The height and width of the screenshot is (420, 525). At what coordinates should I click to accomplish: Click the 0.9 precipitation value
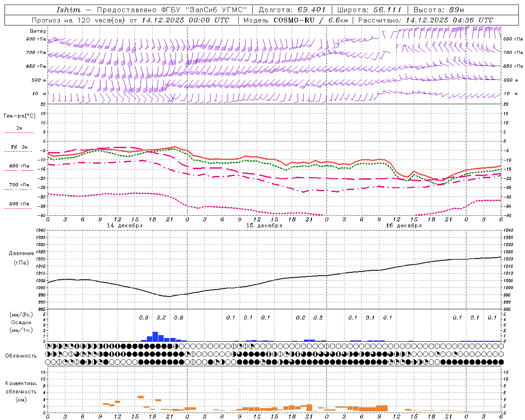coord(144,317)
